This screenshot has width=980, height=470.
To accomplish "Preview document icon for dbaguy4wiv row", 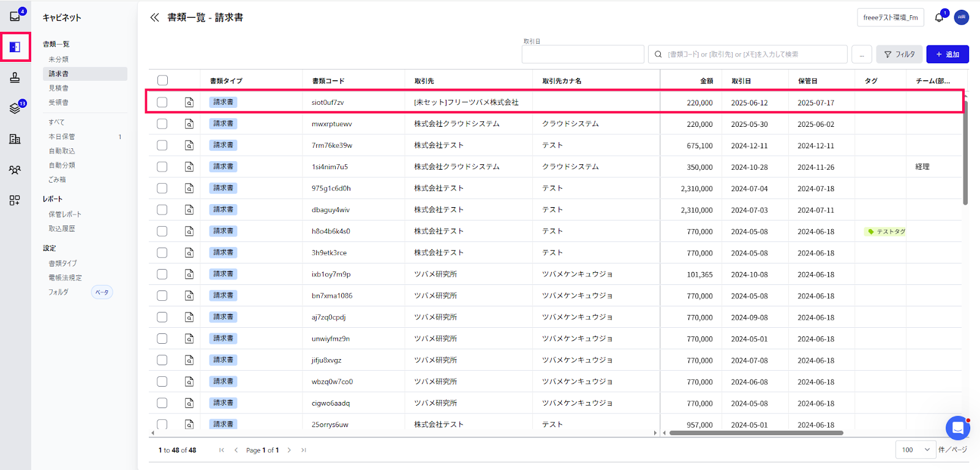I will 189,210.
